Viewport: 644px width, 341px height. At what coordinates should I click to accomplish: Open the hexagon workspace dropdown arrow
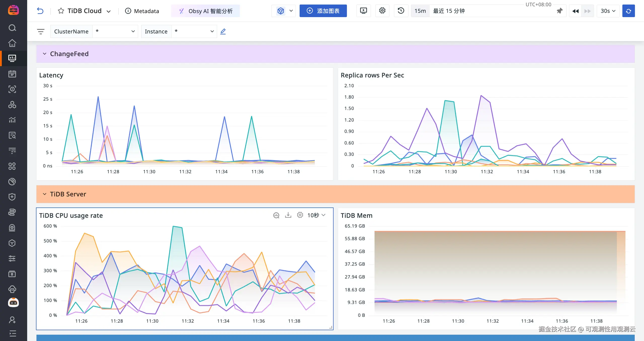coord(291,11)
